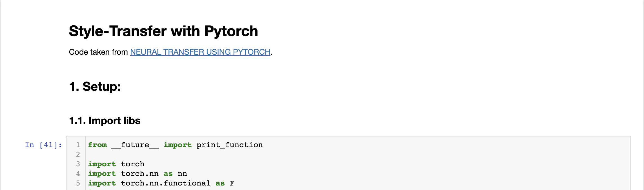The height and width of the screenshot is (190, 644).
Task: Click 'torch.nn' on the fourth line
Action: [x=139, y=174]
